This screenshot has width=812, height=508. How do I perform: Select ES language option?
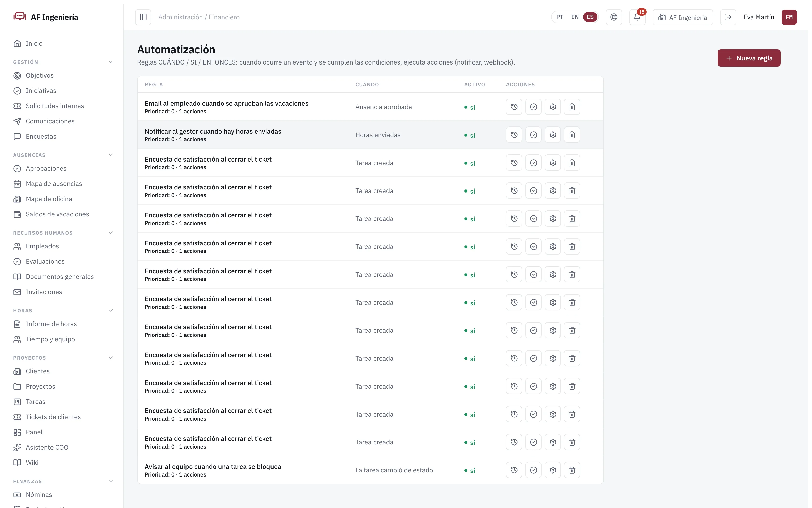[590, 17]
